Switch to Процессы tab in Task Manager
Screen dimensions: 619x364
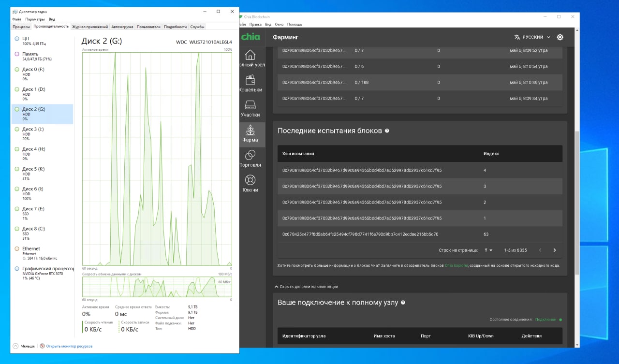pos(21,27)
